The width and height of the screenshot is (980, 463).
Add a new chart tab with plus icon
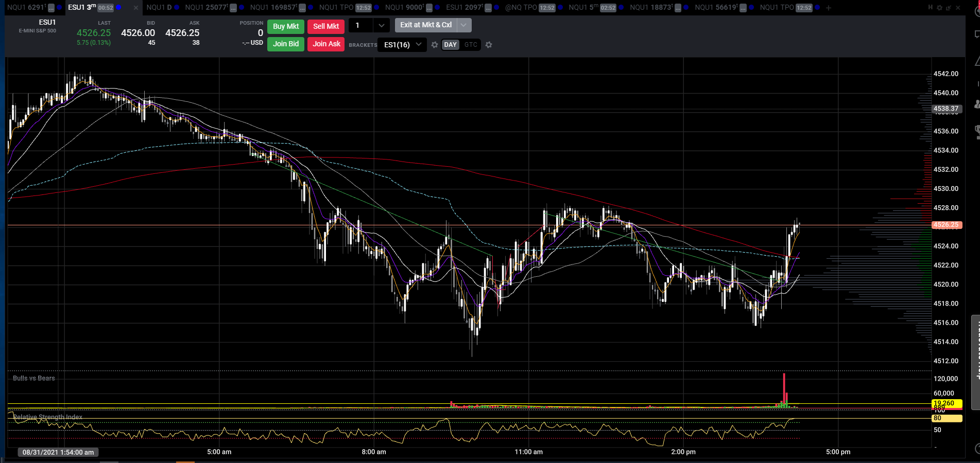click(x=829, y=8)
